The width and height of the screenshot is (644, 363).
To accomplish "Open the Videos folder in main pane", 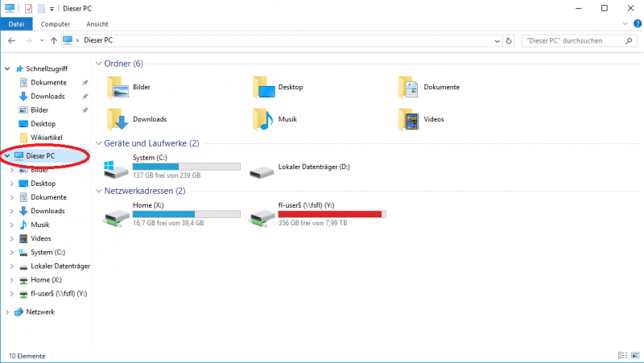I will point(409,119).
